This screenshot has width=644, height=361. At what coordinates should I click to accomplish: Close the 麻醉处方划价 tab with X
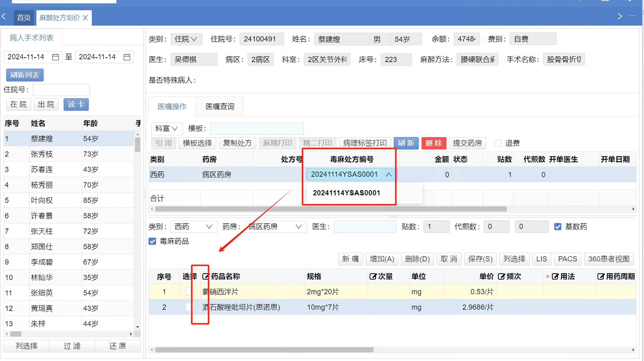tap(86, 18)
